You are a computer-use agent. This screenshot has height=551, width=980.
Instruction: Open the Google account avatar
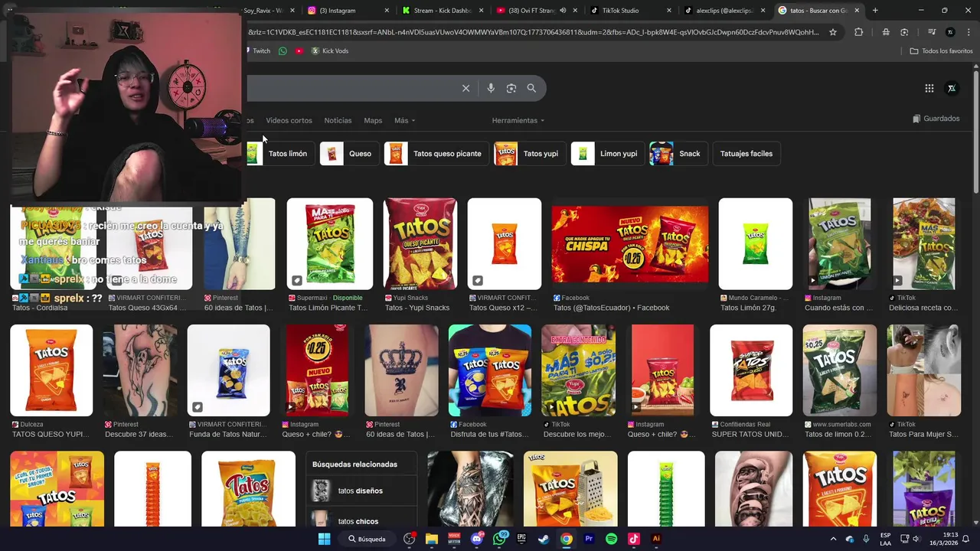952,88
